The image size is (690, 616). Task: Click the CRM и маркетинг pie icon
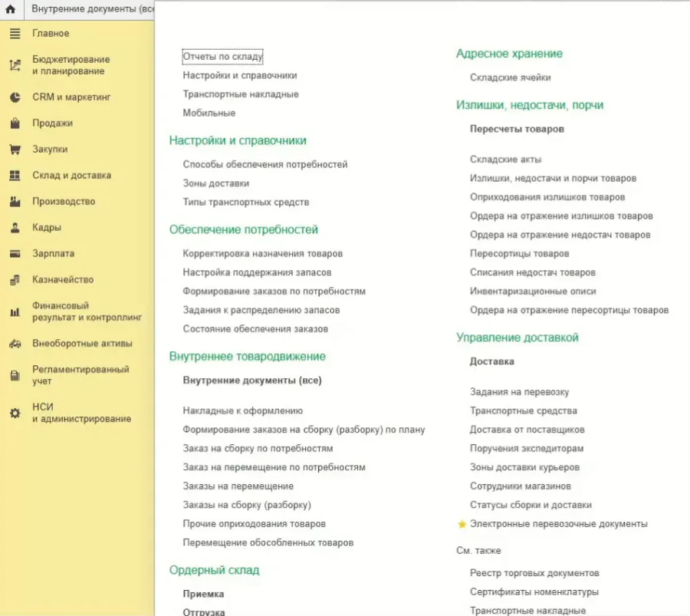(x=15, y=97)
